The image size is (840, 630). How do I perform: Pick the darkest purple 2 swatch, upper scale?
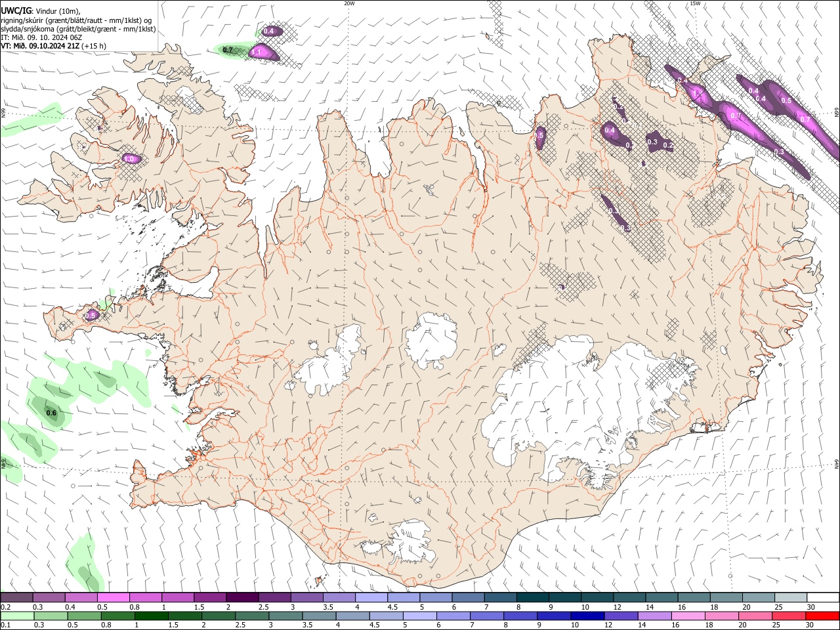click(242, 597)
